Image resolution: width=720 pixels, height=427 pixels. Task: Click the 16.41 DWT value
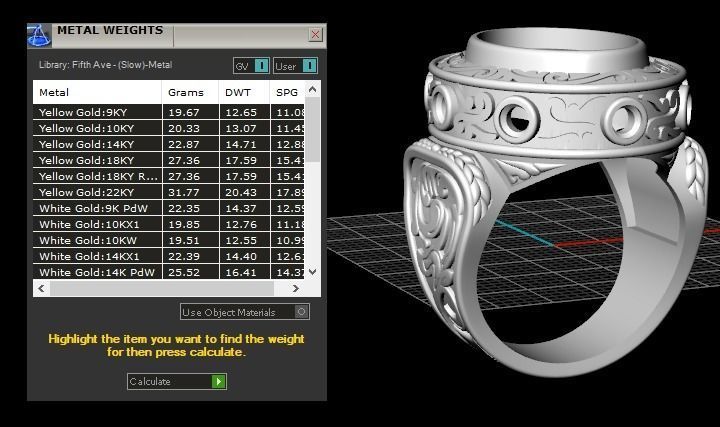[x=241, y=273]
